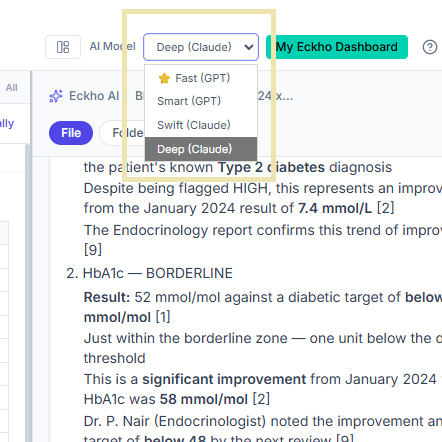Viewport: 442px width, 442px height.
Task: Open the AI Model dropdown
Action: [x=201, y=47]
